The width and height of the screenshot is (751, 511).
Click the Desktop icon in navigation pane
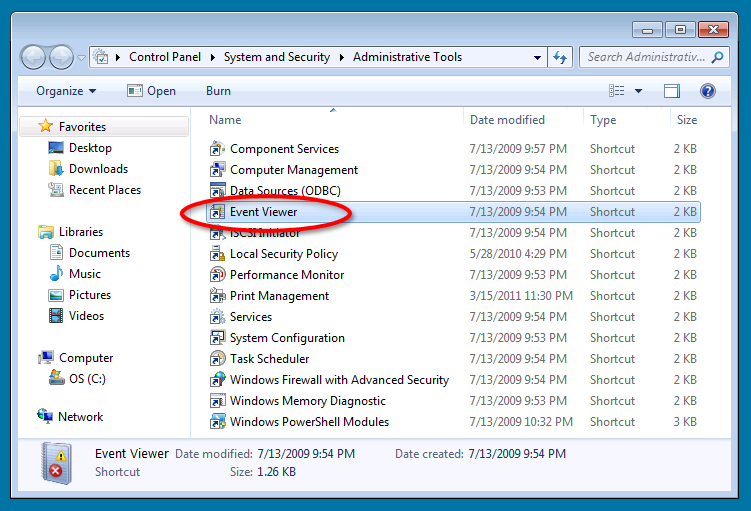tap(56, 148)
